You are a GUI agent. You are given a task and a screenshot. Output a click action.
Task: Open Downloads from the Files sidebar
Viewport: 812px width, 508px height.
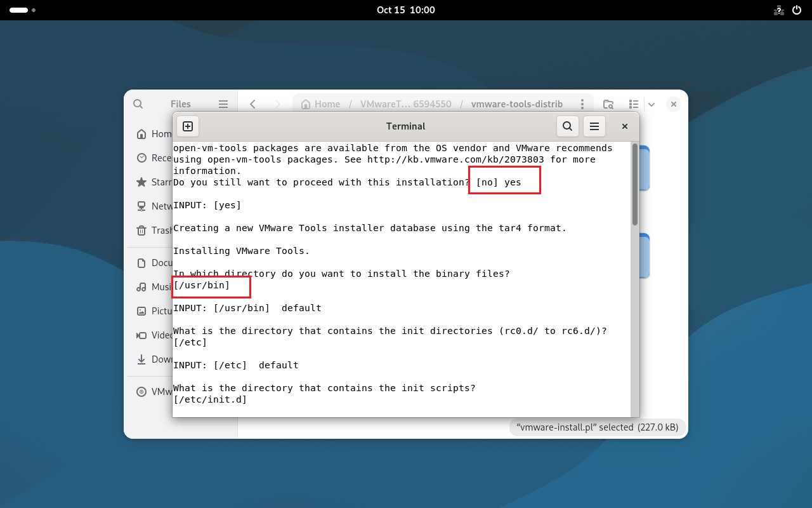(150, 359)
